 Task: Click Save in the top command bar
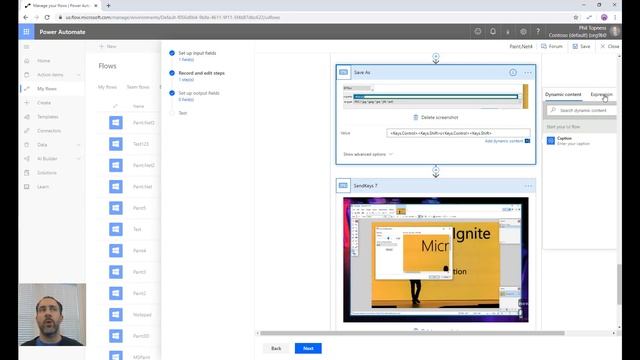582,47
